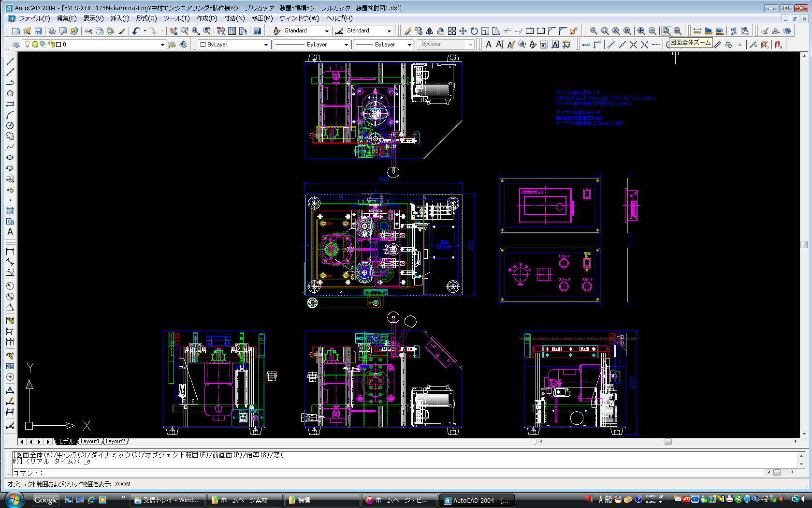This screenshot has width=812, height=508.
Task: Expand the layer list dropdown
Action: (162, 45)
